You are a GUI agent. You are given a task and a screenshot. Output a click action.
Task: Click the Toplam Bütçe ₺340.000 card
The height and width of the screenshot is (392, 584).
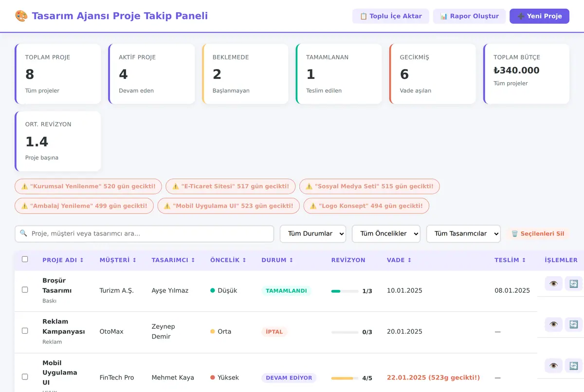526,74
